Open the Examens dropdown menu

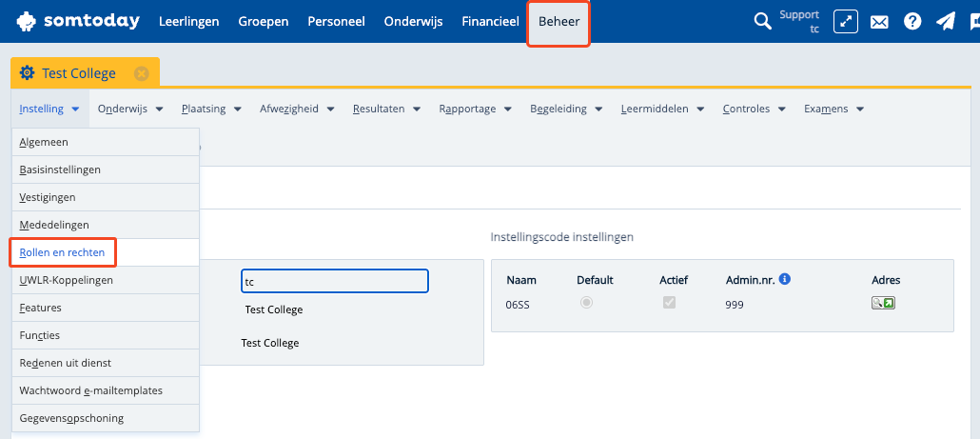coord(833,109)
